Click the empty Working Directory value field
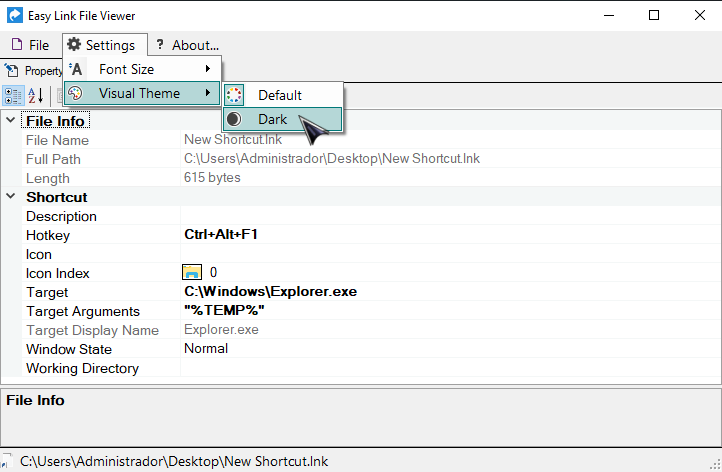Screen dimensions: 722x472 click(450, 368)
